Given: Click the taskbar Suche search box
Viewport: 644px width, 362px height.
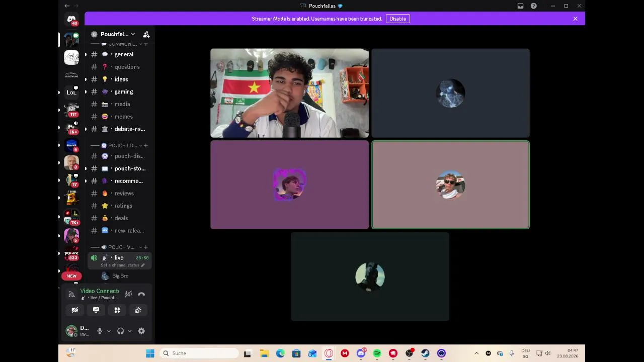Looking at the screenshot, I should (x=199, y=353).
